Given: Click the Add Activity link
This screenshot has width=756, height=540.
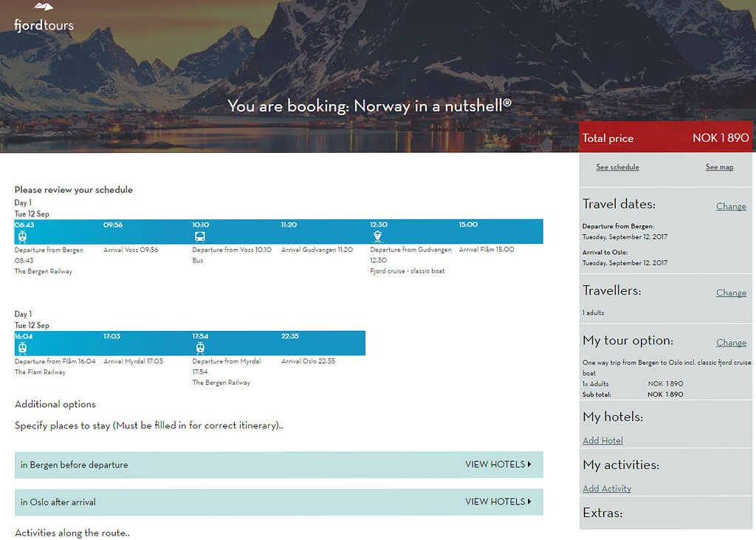Looking at the screenshot, I should click(607, 488).
